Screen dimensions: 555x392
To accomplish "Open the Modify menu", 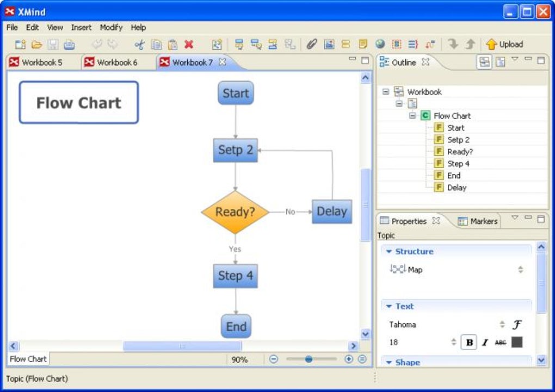I will click(111, 27).
